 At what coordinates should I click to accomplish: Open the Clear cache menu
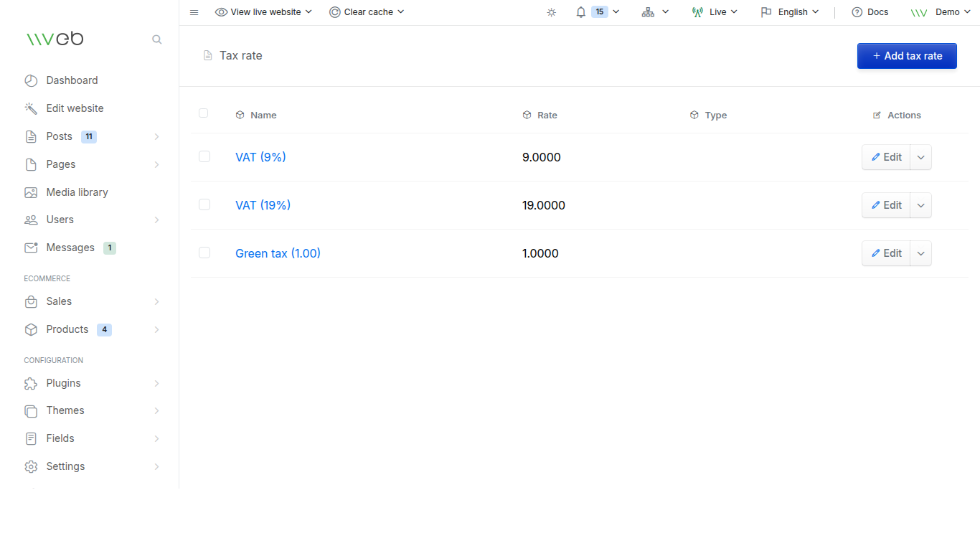[367, 12]
